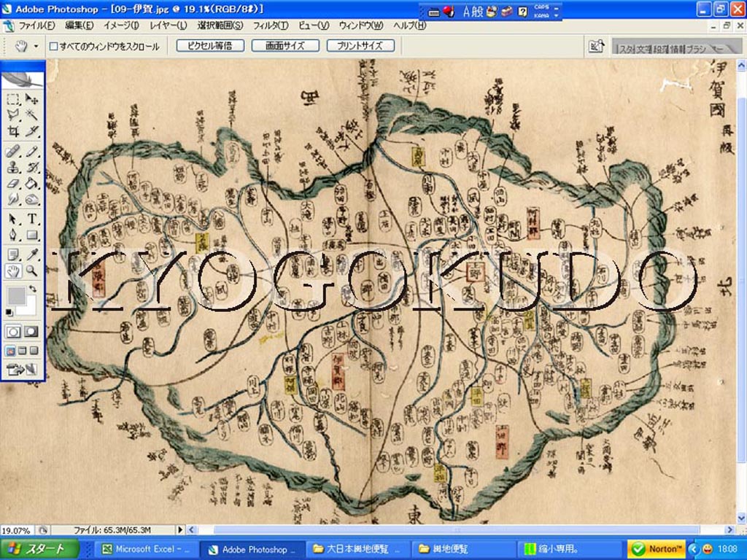747x560 pixels.
Task: Switch to Full Screen with menu bar mode
Action: point(22,351)
